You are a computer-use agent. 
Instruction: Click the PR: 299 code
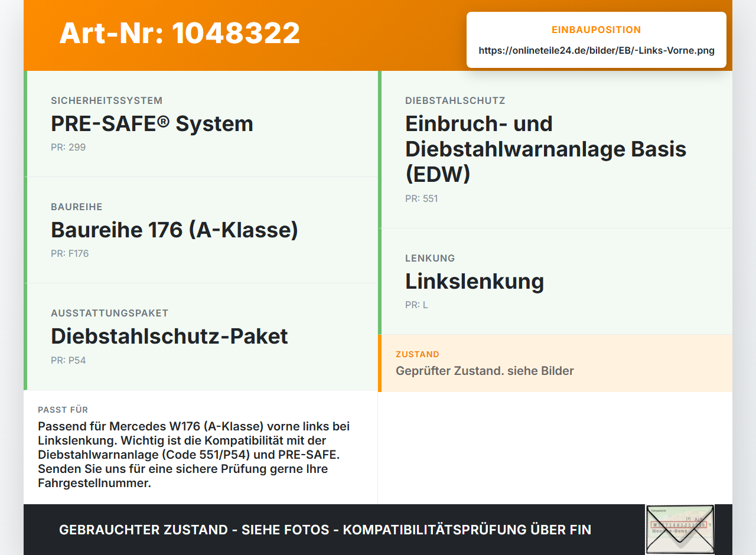click(68, 147)
